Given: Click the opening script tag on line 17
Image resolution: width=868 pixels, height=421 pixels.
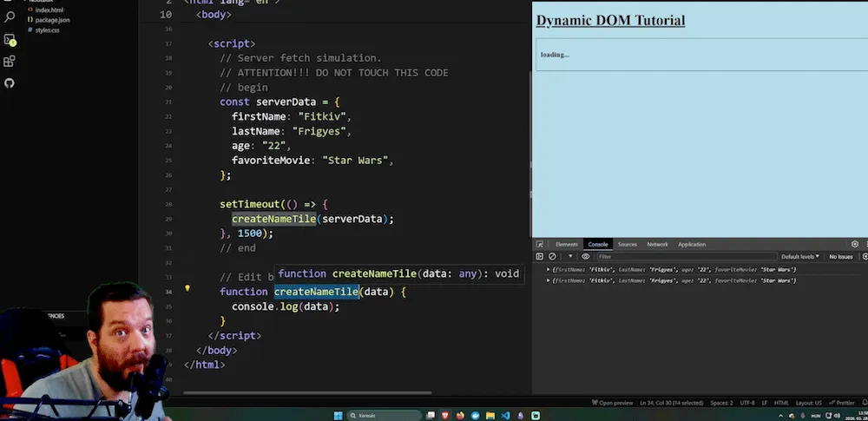Looking at the screenshot, I should click(x=232, y=43).
